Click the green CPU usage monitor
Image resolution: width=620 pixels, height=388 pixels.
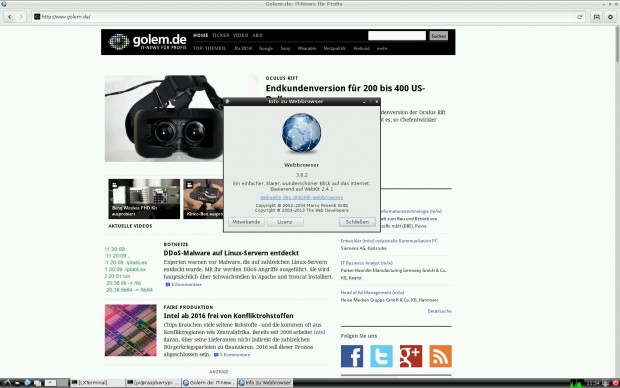click(577, 382)
